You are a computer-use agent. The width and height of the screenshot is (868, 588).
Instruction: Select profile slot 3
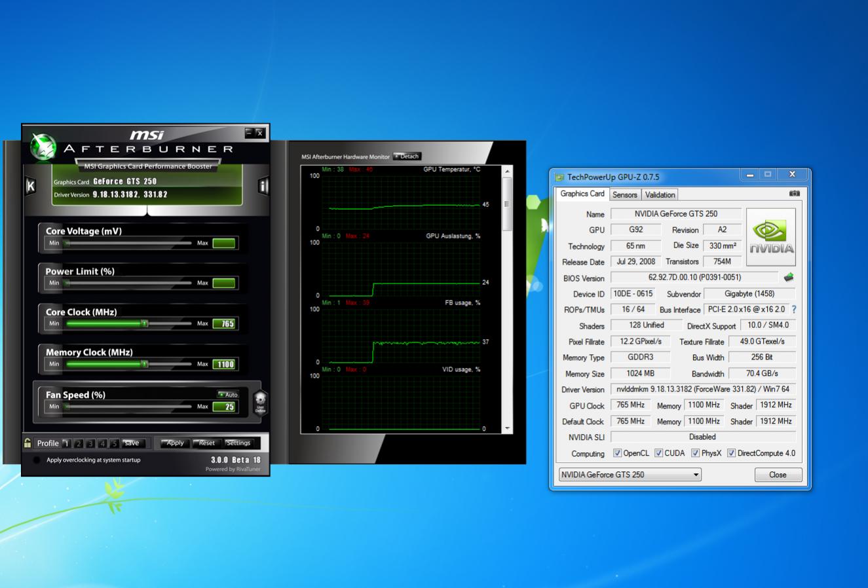[x=90, y=443]
